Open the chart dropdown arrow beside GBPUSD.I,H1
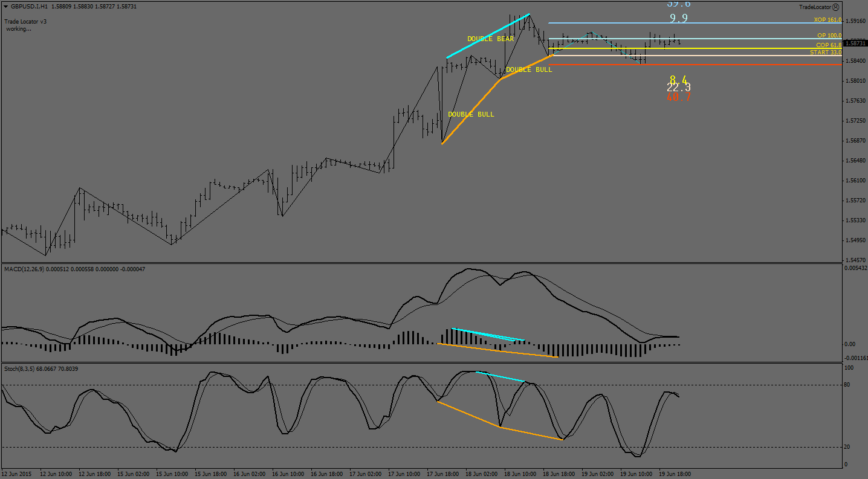868x479 pixels. [5, 7]
